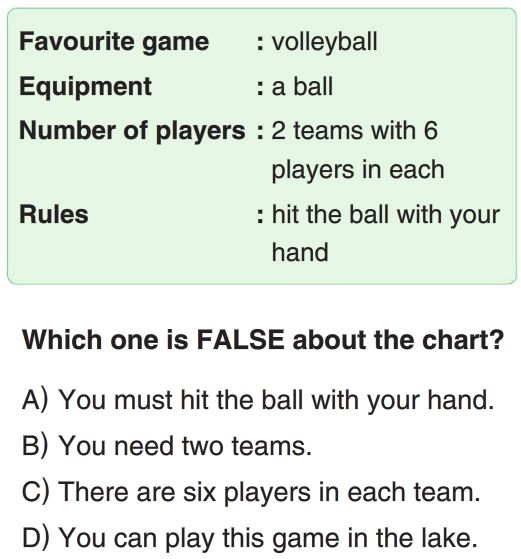Screen dimensions: 521x559
Task: Select answer A about hitting the ball
Action: pyautogui.click(x=258, y=400)
